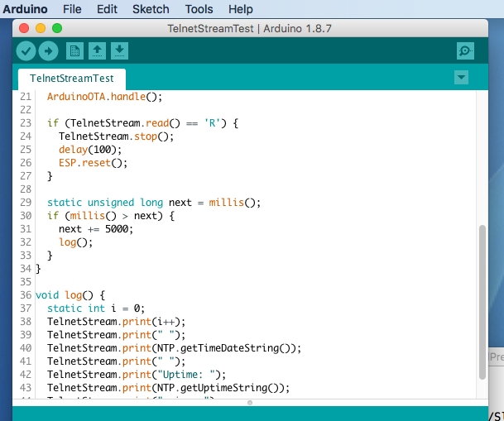Select the TelnetStreamTest tab

pos(72,79)
